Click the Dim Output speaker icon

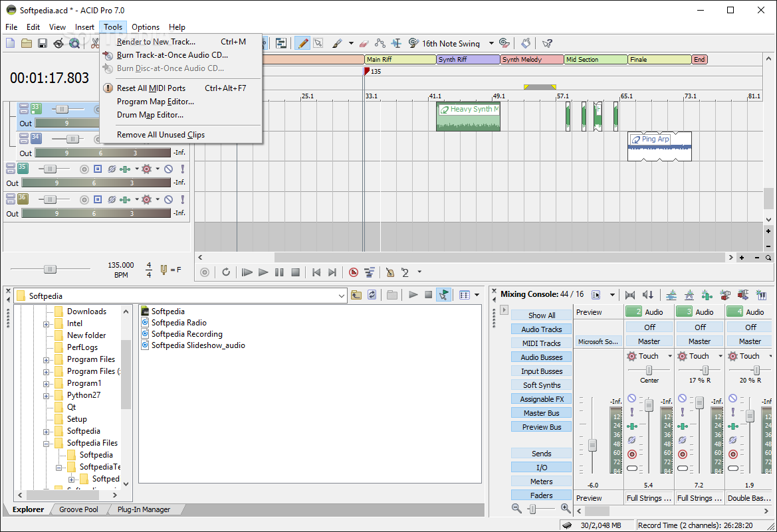point(647,295)
